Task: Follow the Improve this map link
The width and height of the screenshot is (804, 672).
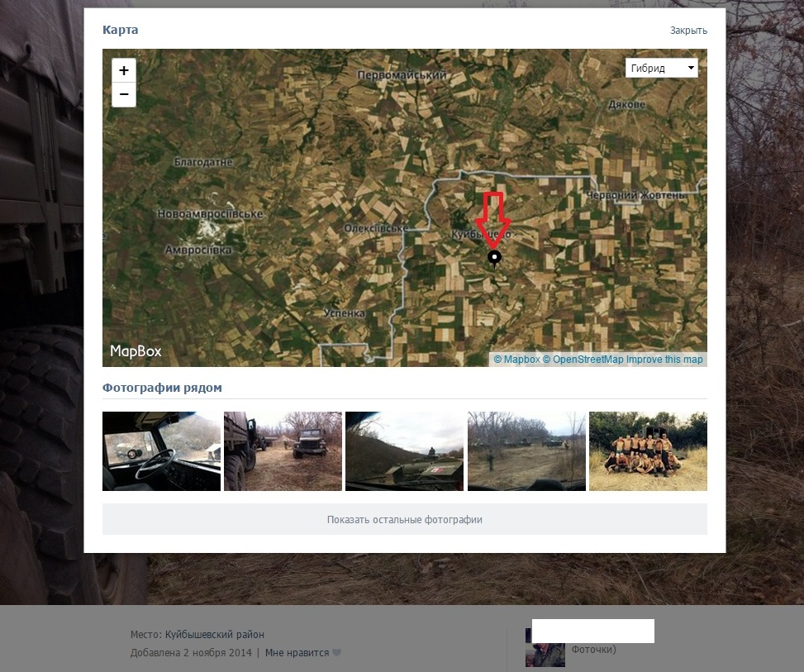Action: (x=664, y=360)
